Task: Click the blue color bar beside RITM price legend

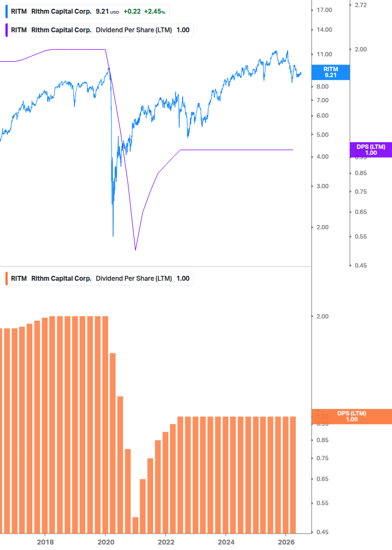Action: pyautogui.click(x=7, y=11)
